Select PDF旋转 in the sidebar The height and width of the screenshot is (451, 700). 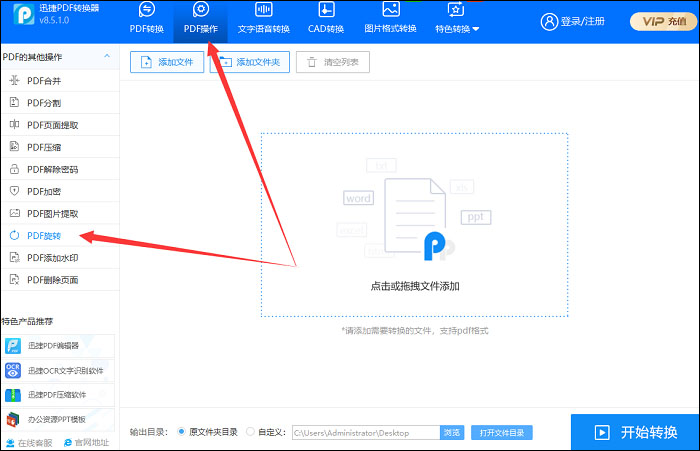click(60, 235)
